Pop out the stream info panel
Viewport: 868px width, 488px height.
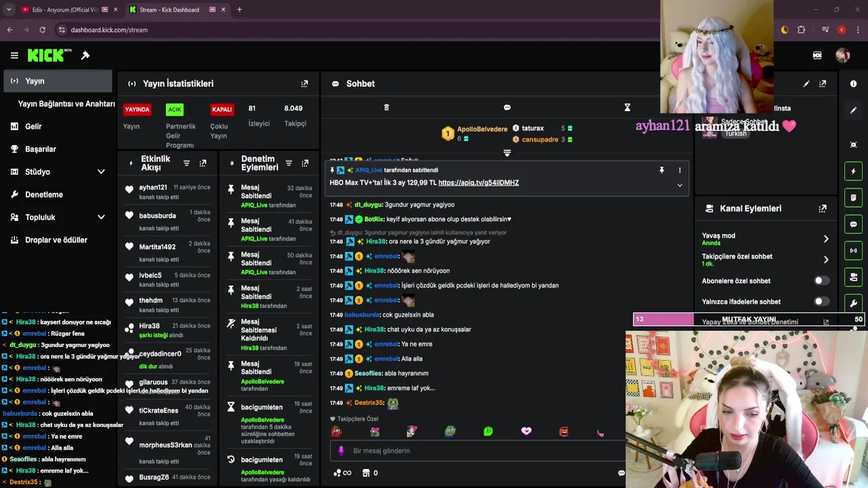[823, 84]
